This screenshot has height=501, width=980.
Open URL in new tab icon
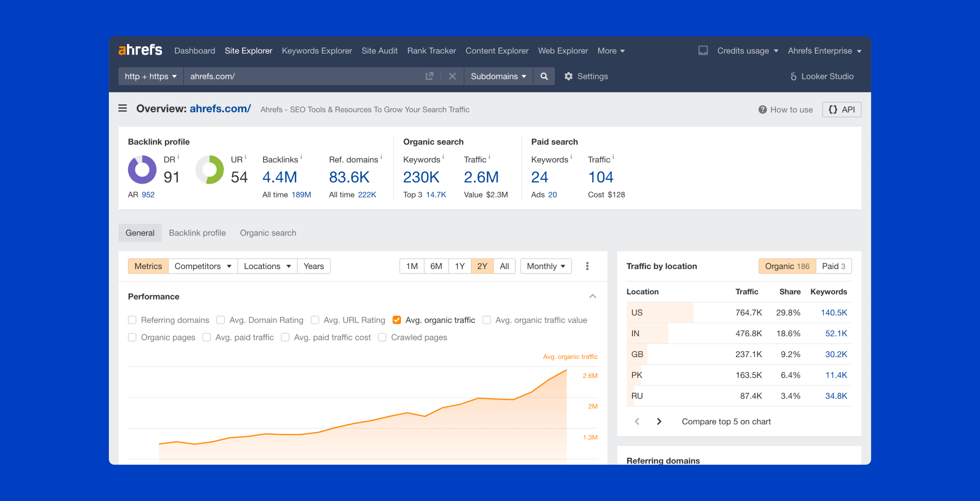(429, 76)
